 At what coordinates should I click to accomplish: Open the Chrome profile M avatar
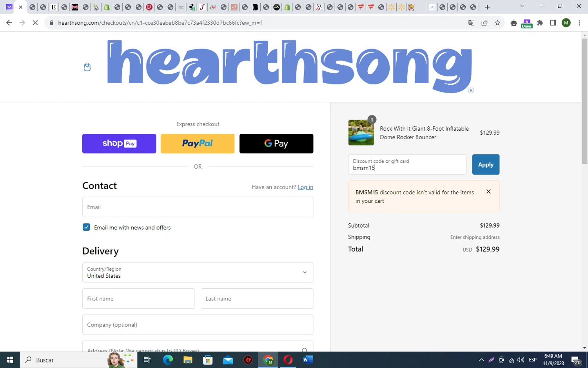coord(566,23)
